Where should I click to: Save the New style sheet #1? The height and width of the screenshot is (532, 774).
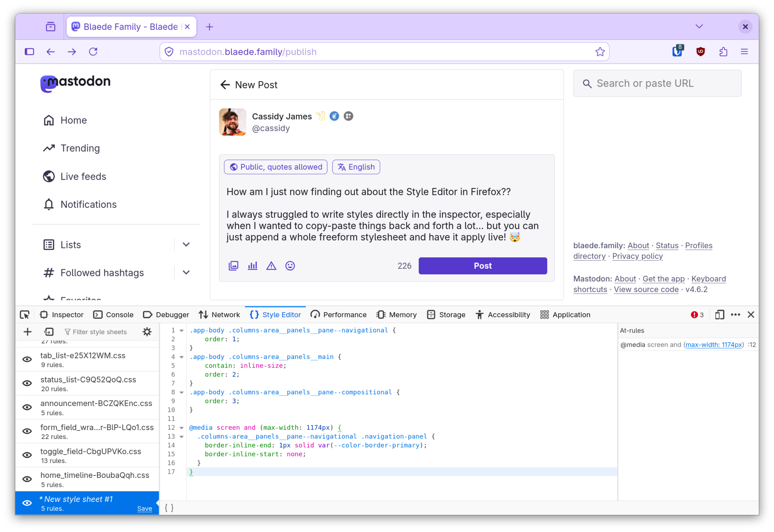(x=145, y=508)
